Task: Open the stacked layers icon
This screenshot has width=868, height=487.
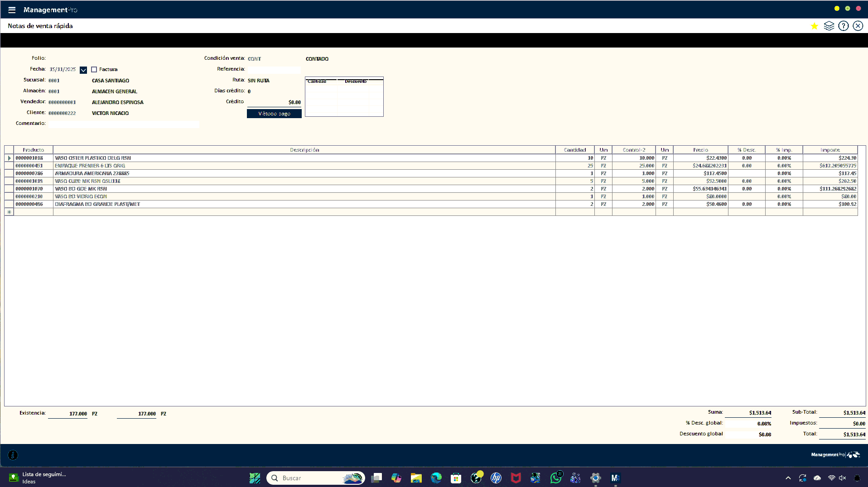Action: pyautogui.click(x=829, y=26)
